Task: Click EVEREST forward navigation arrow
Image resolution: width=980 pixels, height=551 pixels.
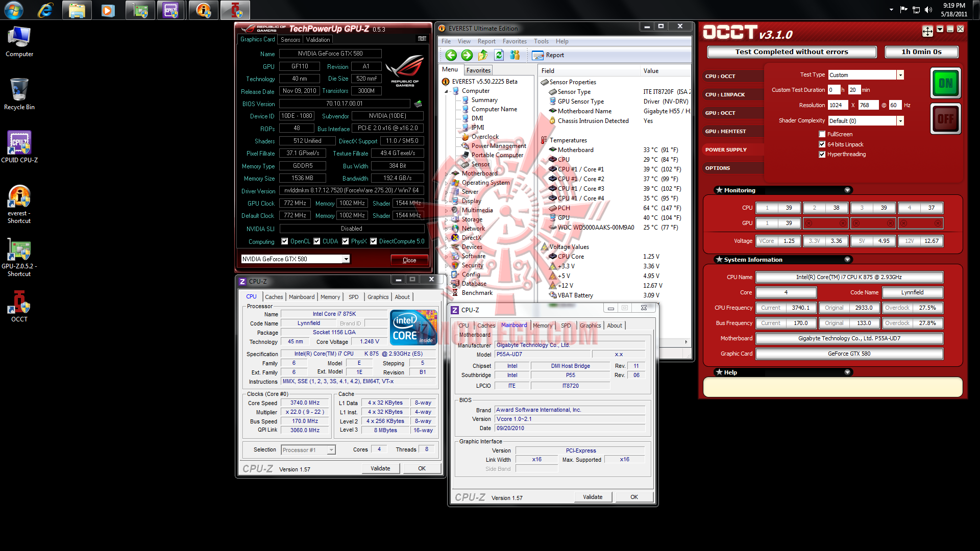Action: pos(467,55)
